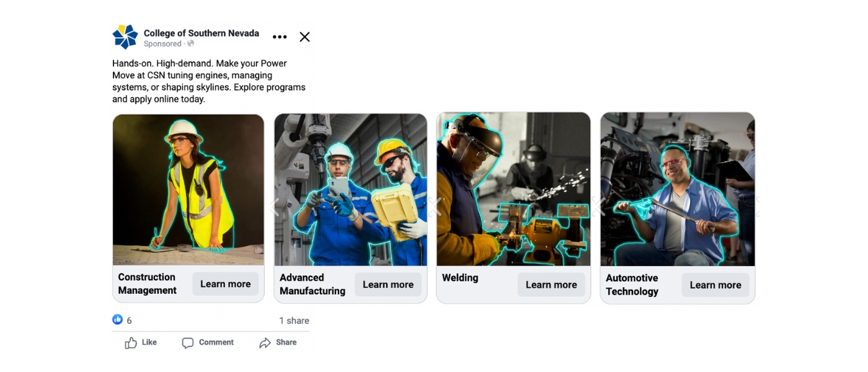View the 1 share count
Viewport: 868px width, 372px height.
[294, 321]
